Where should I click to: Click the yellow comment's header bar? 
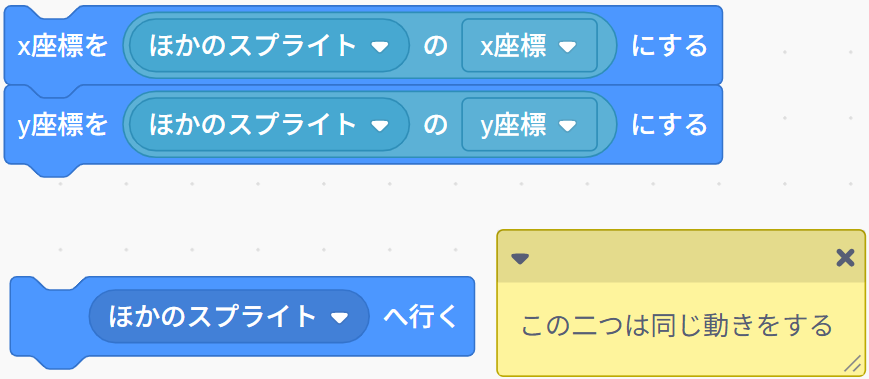(681, 257)
